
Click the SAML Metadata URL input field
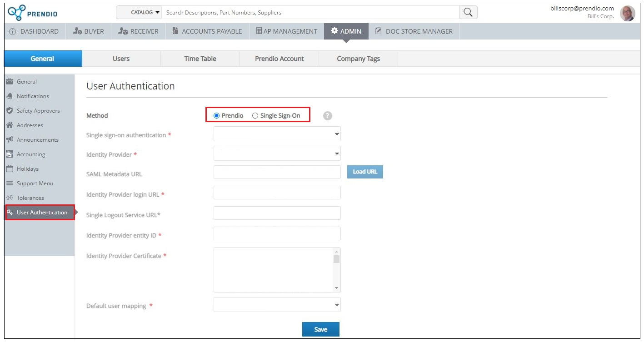tap(277, 172)
